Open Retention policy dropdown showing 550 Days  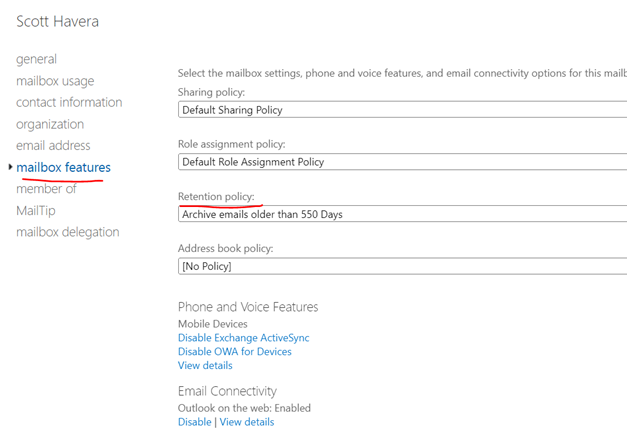pyautogui.click(x=402, y=214)
